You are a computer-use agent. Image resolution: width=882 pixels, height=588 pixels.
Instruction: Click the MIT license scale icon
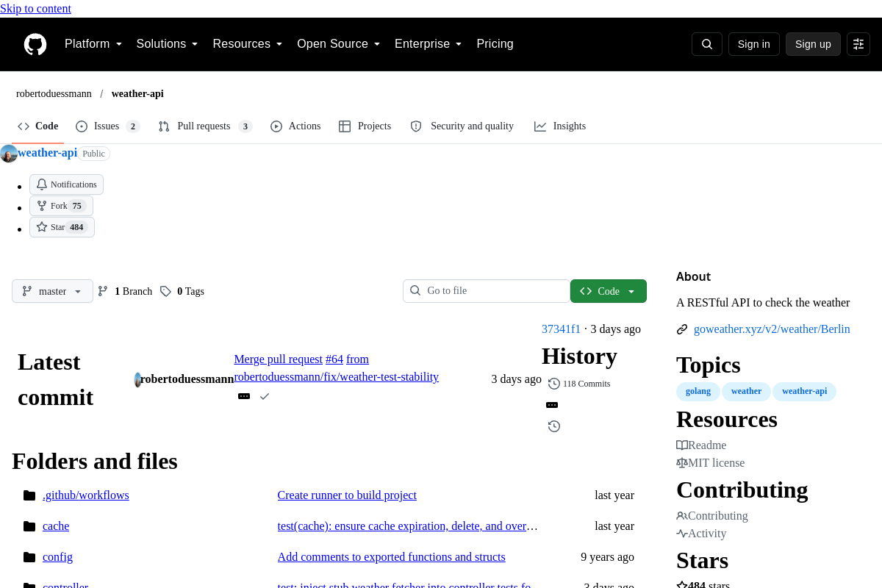(682, 463)
